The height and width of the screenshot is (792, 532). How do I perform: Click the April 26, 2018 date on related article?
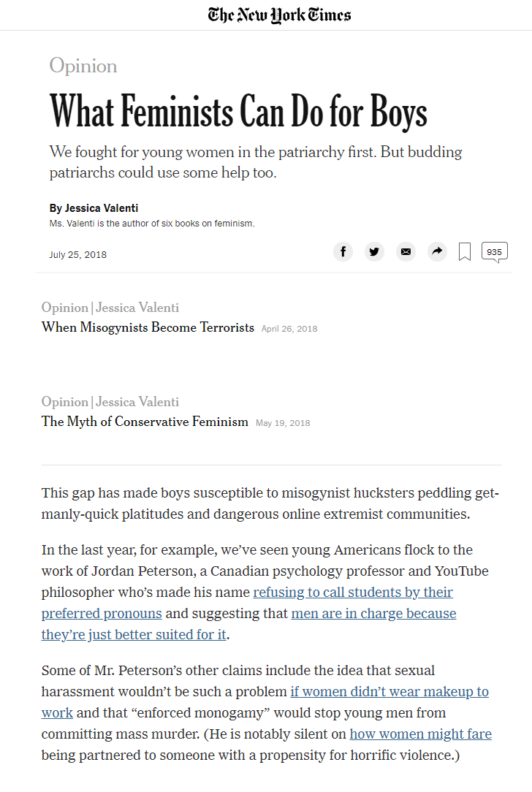(289, 329)
